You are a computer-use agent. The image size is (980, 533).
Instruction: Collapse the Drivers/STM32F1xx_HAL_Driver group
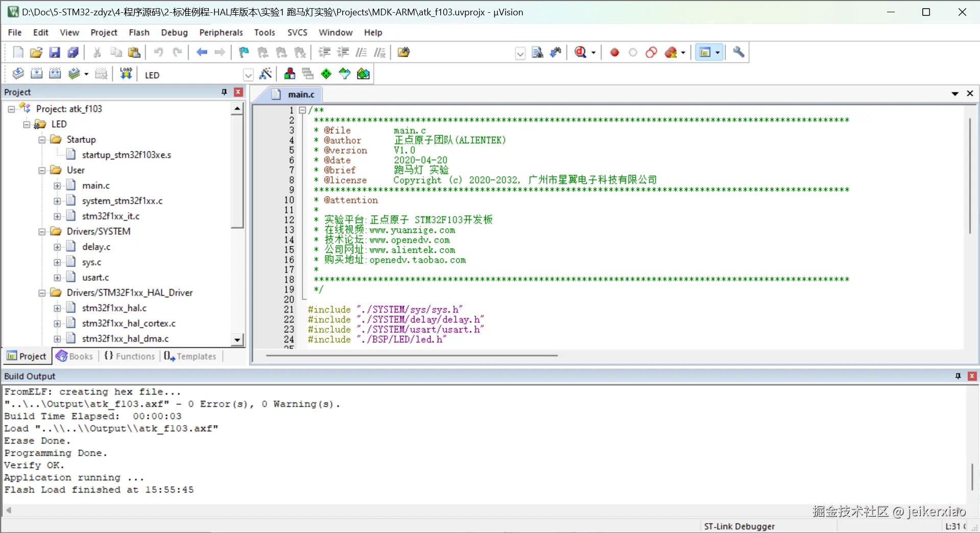[x=42, y=293]
